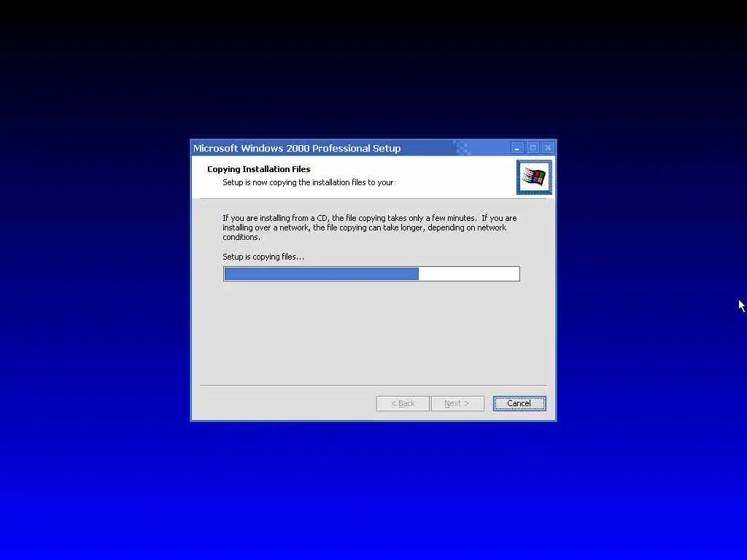Screen dimensions: 747x560
Task: Click the file copying progress bar
Action: [371, 274]
